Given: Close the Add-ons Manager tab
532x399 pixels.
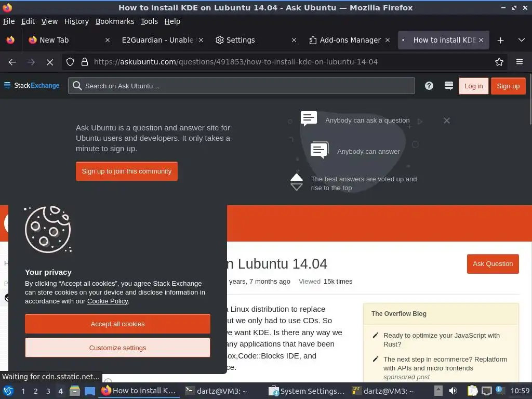Looking at the screenshot, I should click(x=387, y=40).
